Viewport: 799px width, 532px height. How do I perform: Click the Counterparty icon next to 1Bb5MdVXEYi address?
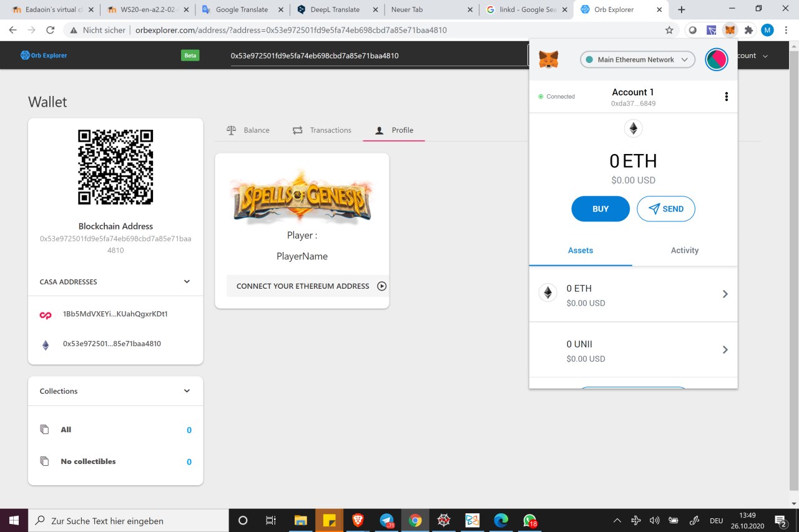pyautogui.click(x=46, y=314)
